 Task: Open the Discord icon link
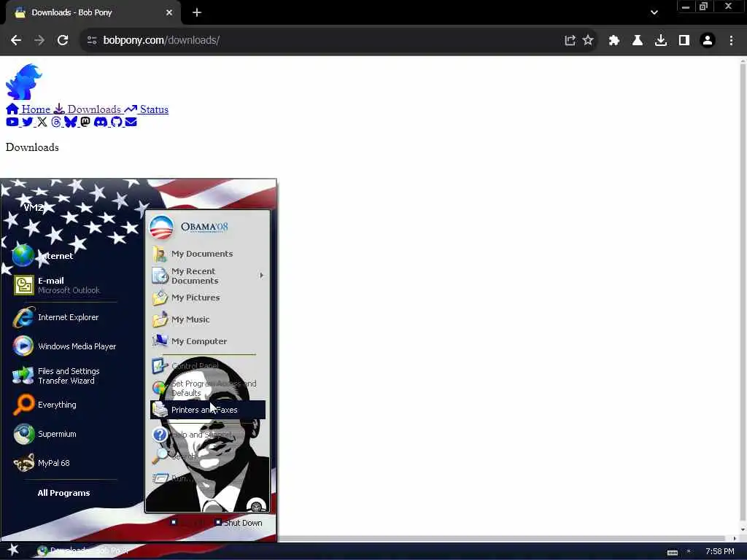[101, 122]
